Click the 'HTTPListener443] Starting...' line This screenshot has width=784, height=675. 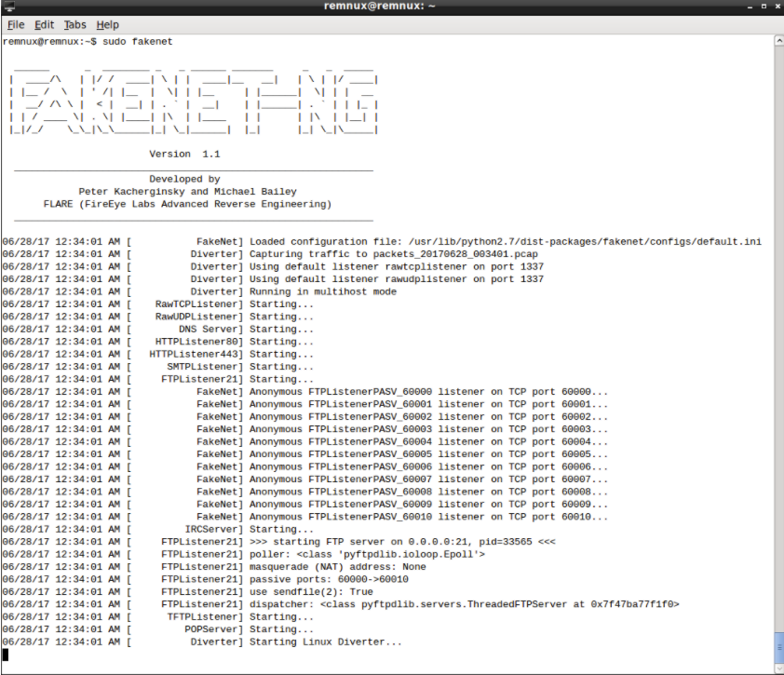pyautogui.click(x=158, y=354)
